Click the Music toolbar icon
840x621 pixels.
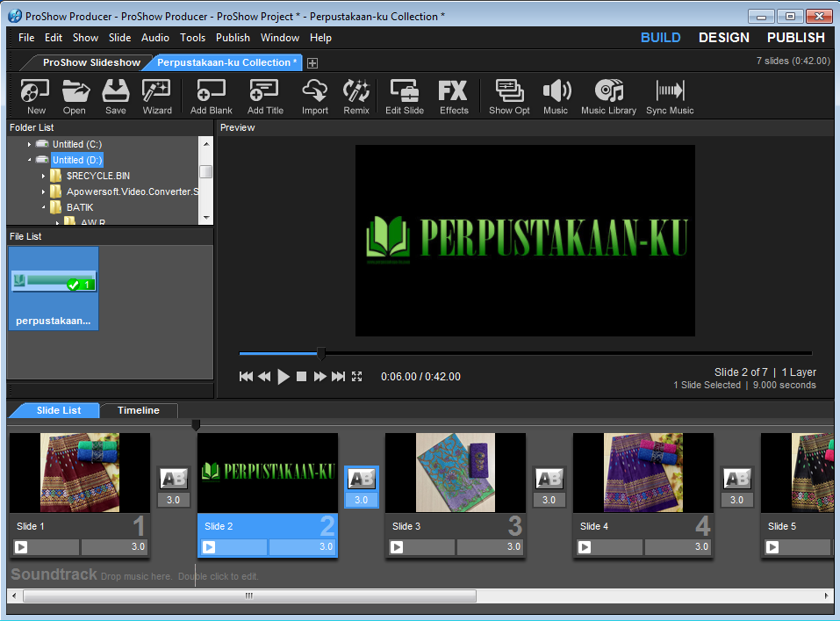coord(556,97)
